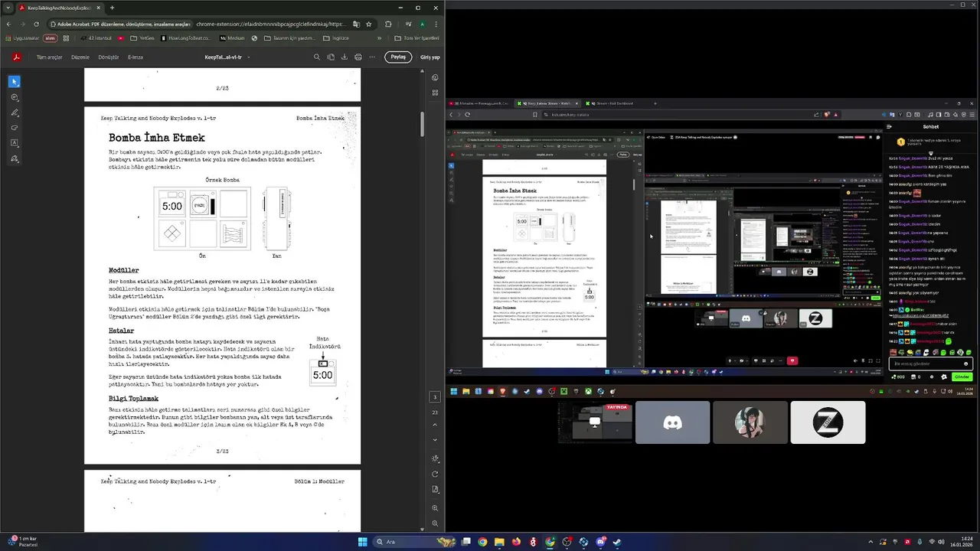
Task: Select the freehand draw tool in Acrobat
Action: tap(15, 128)
